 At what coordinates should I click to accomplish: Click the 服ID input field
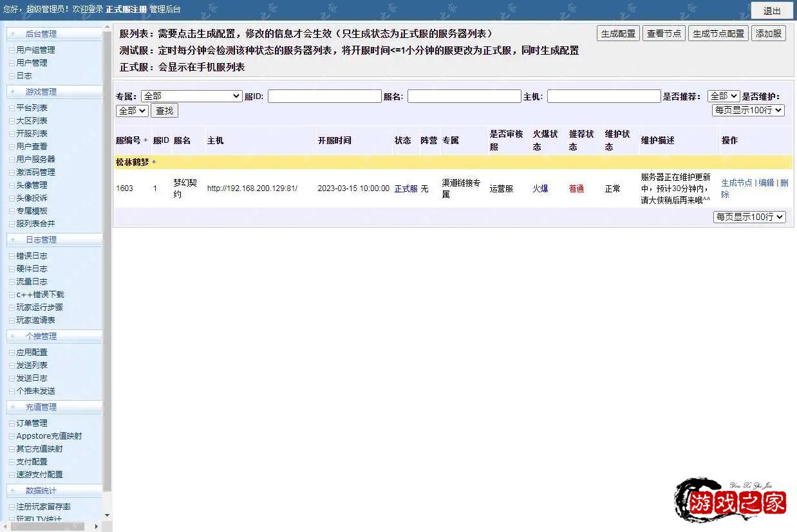coord(324,96)
